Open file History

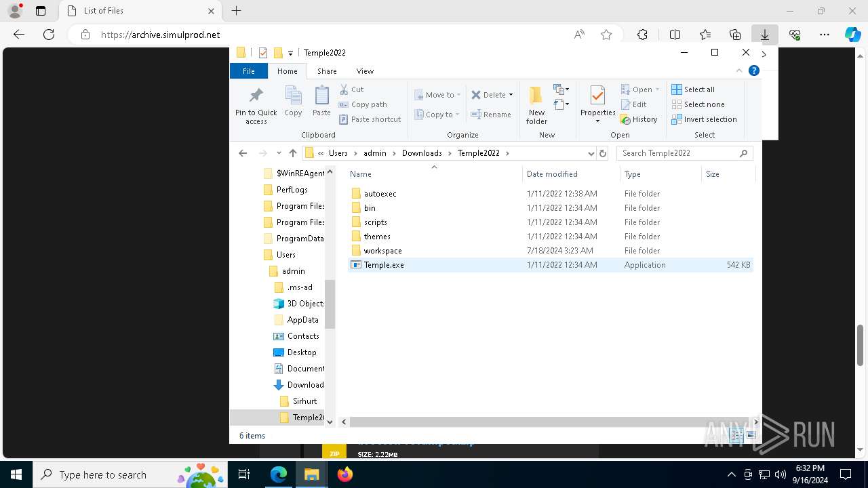point(638,119)
